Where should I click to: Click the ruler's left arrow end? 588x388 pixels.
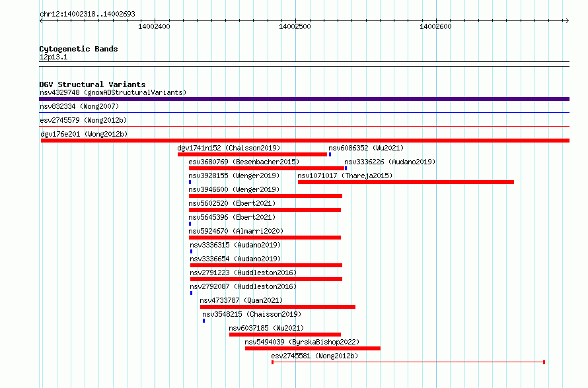click(x=41, y=20)
